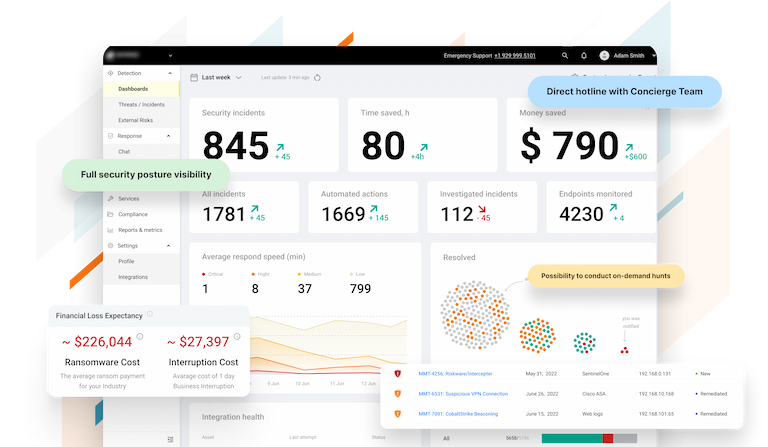768x447 pixels.
Task: Click the Response shield icon in sidebar
Action: click(110, 136)
